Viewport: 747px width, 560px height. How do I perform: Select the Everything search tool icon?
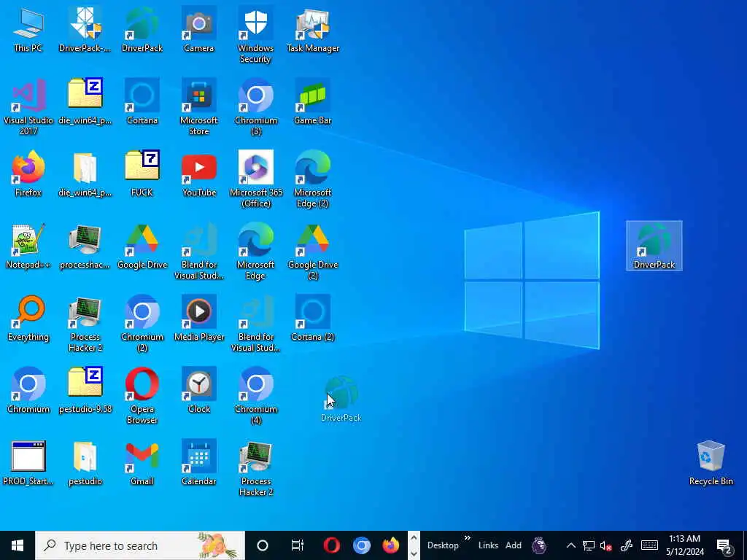(28, 319)
